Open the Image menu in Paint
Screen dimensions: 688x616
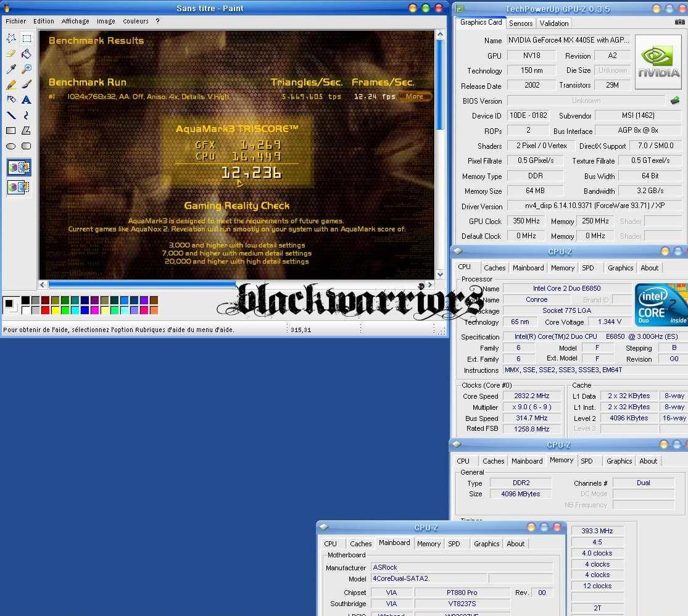coord(106,21)
